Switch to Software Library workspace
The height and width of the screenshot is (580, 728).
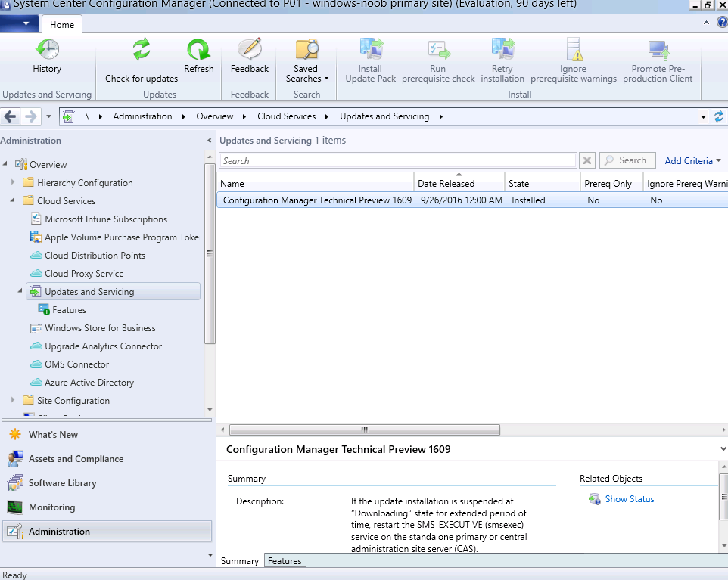point(107,483)
